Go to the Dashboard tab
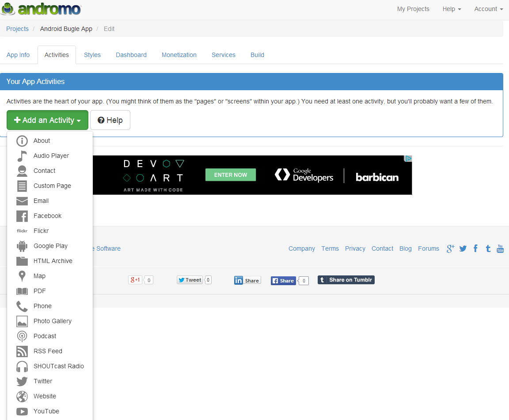 tap(131, 55)
